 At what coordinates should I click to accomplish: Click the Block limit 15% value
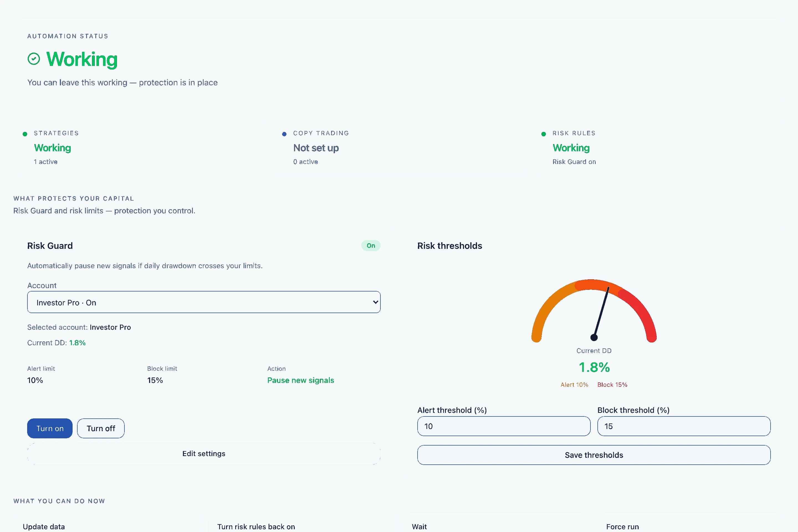[155, 380]
